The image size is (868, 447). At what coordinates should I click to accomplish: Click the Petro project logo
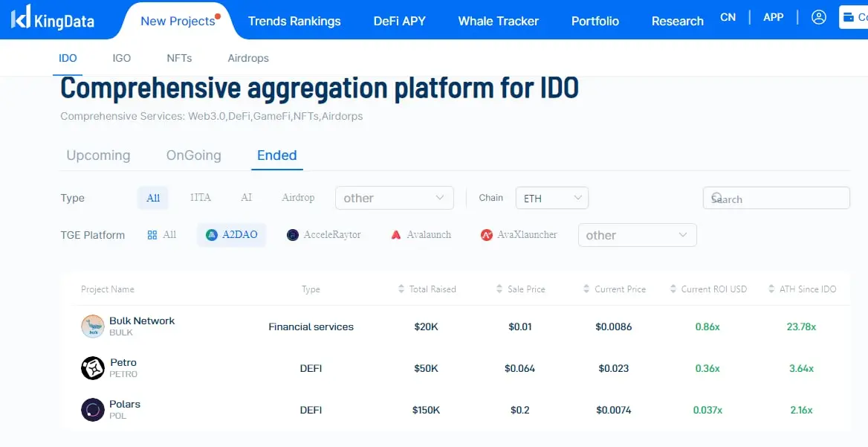pyautogui.click(x=92, y=368)
